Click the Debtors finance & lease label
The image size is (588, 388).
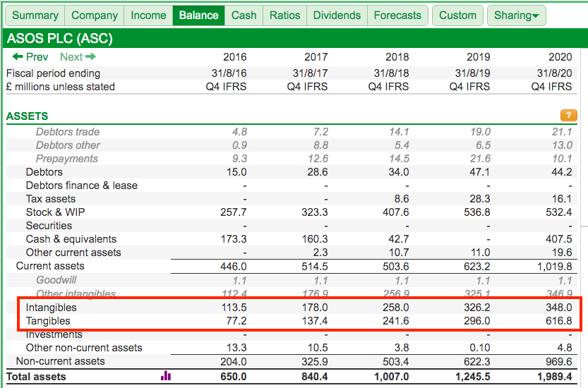pos(82,186)
